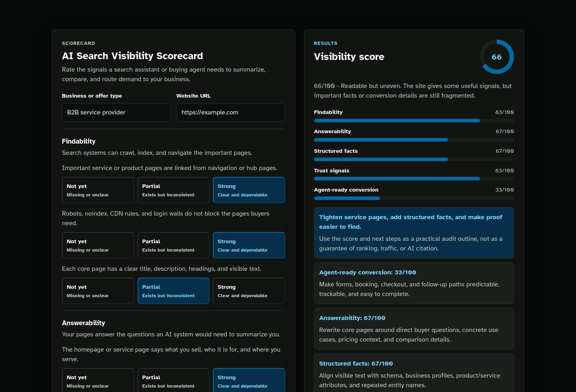
Task: Click the Answerability progress bar
Action: click(414, 140)
